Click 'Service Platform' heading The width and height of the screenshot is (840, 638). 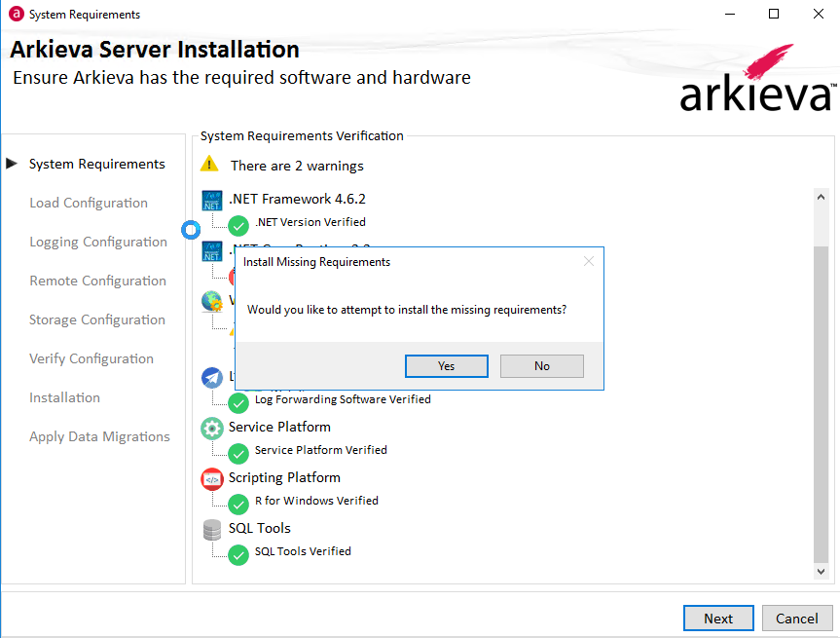click(279, 427)
